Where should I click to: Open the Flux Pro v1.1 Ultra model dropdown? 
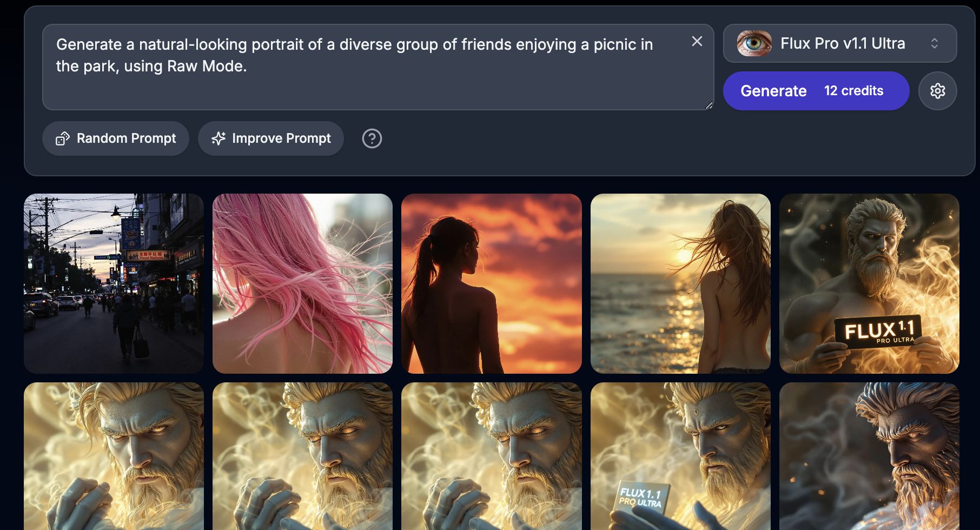(840, 43)
